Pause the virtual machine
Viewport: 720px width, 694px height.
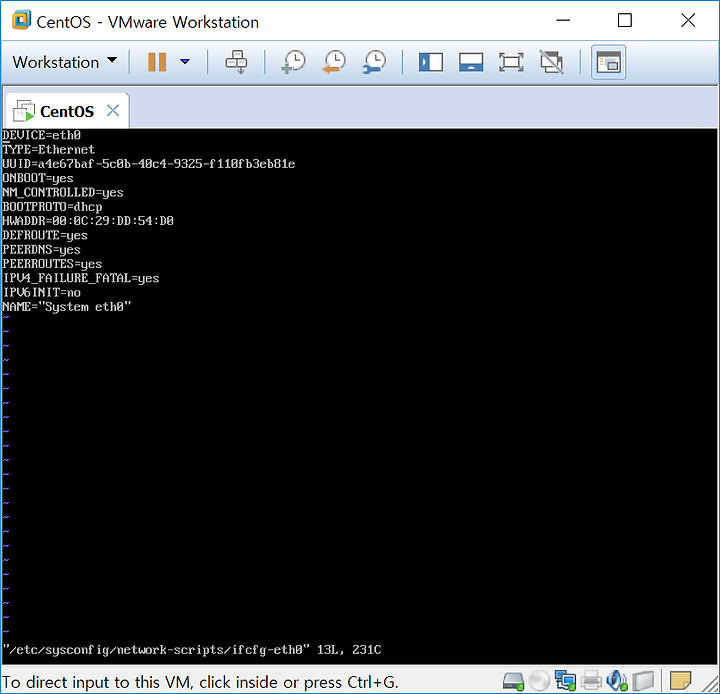157,62
